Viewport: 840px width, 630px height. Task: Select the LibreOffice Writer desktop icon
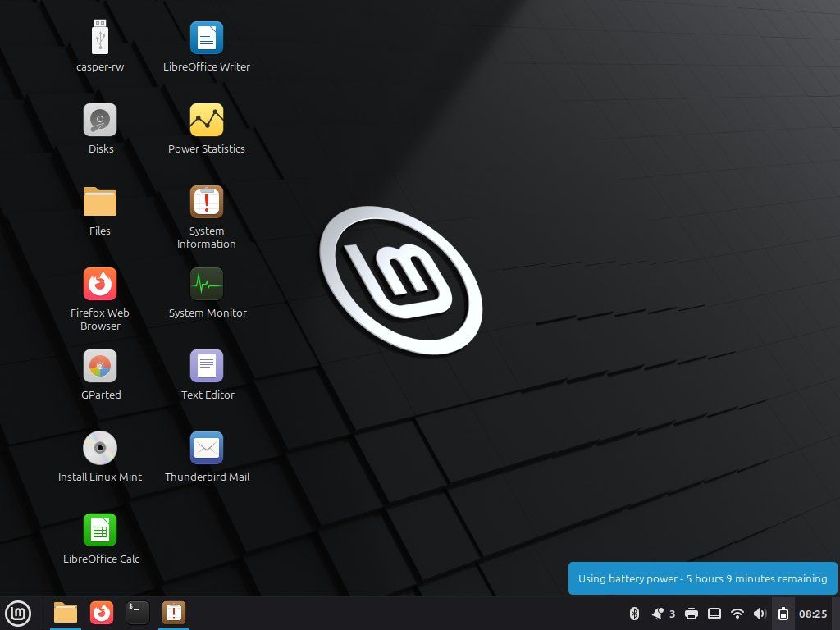coord(206,38)
